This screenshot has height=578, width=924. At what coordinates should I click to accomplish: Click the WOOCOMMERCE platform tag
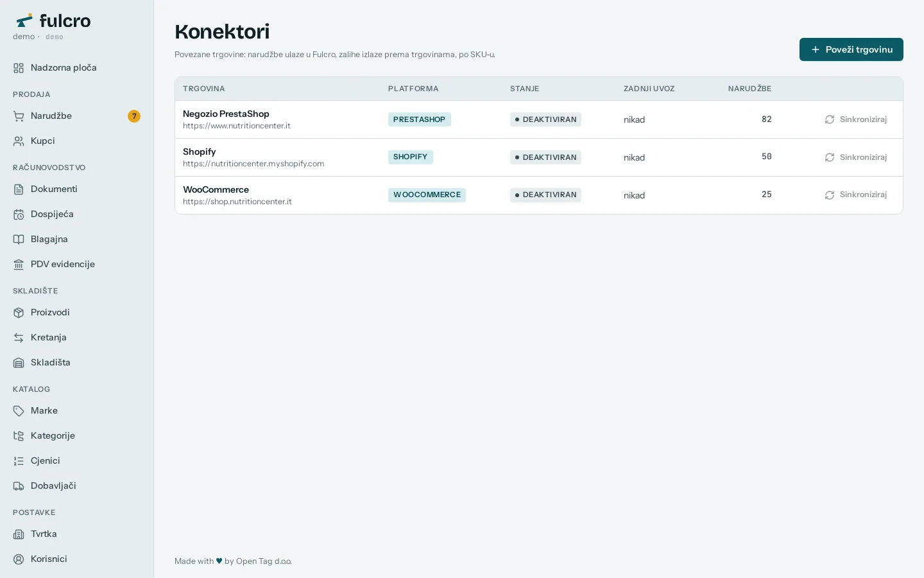click(x=427, y=195)
